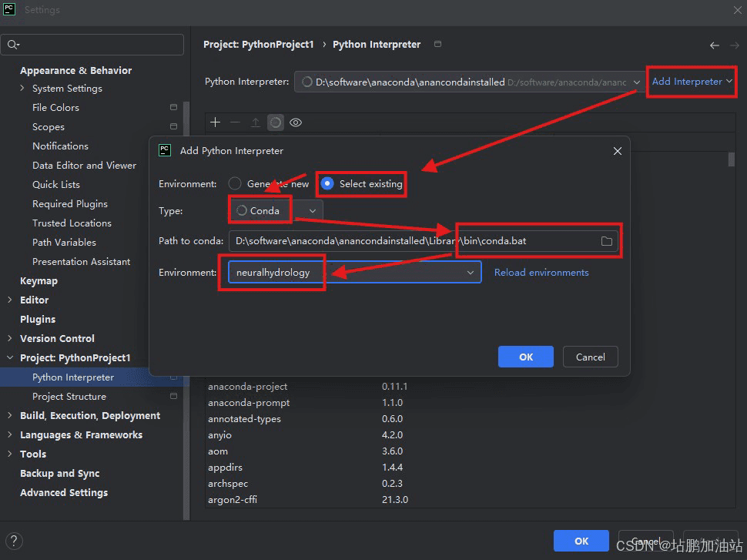Open help with the question mark icon
Screen dimensions: 747x560
(x=14, y=541)
